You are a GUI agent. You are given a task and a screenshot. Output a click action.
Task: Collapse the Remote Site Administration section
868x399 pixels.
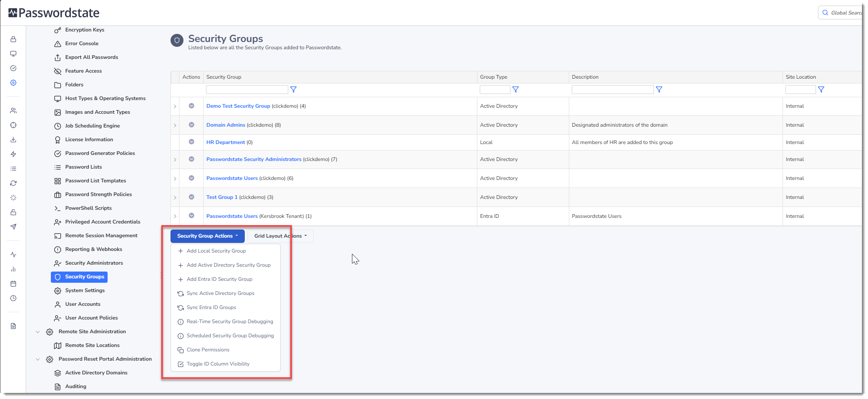click(x=37, y=332)
